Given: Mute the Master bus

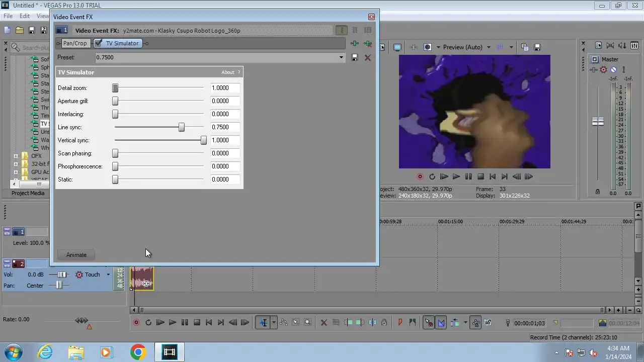Looking at the screenshot, I should point(614,69).
